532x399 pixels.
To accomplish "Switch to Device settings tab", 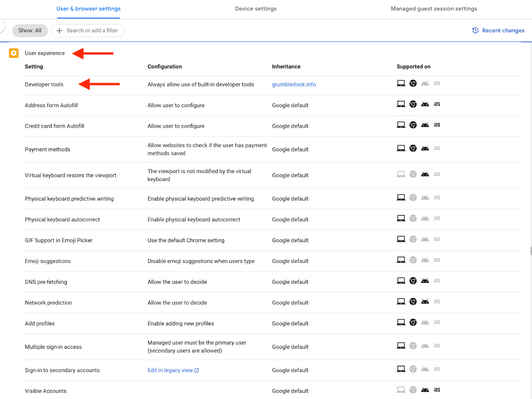I will [256, 9].
